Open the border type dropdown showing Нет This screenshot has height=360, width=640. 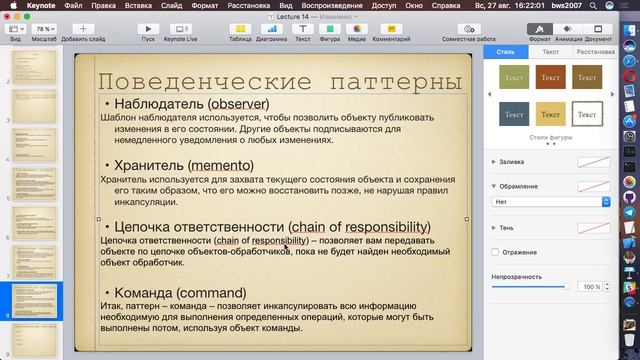tap(551, 202)
